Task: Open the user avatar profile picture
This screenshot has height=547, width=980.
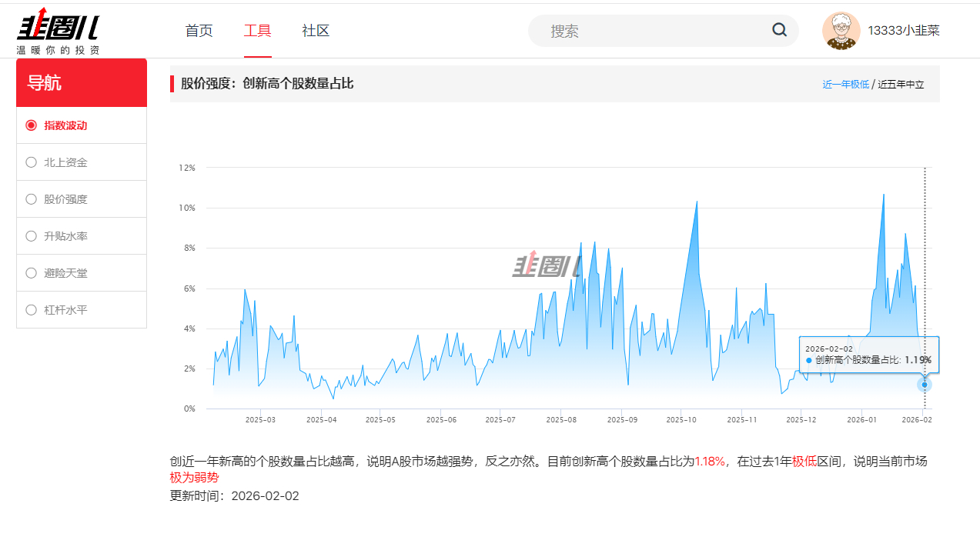Action: click(x=841, y=30)
